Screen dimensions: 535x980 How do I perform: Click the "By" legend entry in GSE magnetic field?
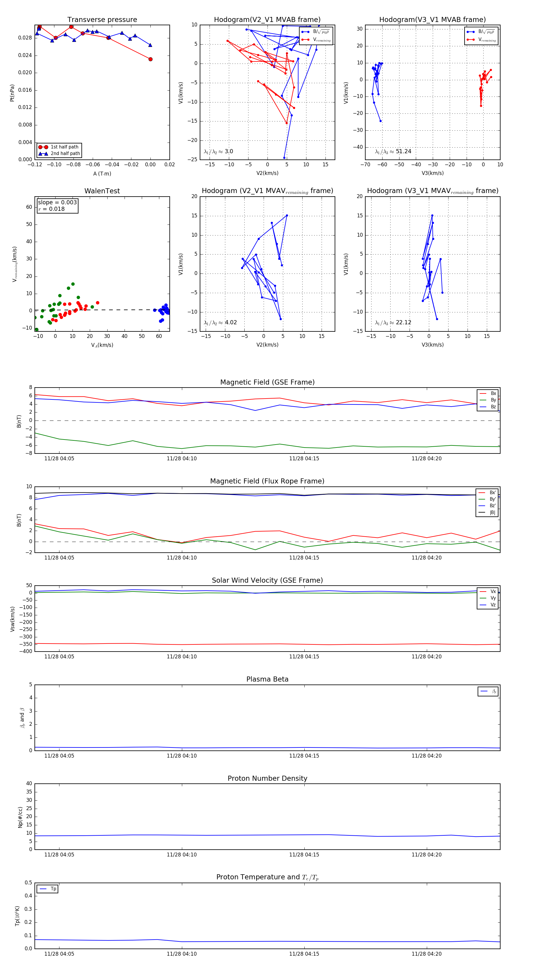pyautogui.click(x=488, y=400)
